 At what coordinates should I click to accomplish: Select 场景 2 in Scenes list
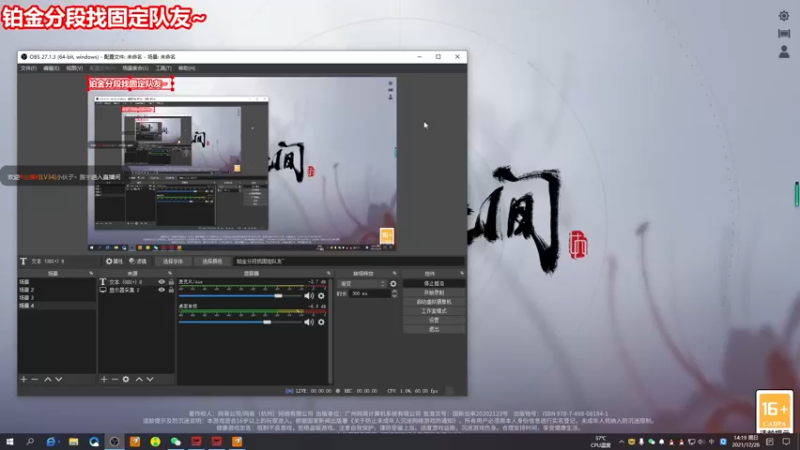[57, 289]
